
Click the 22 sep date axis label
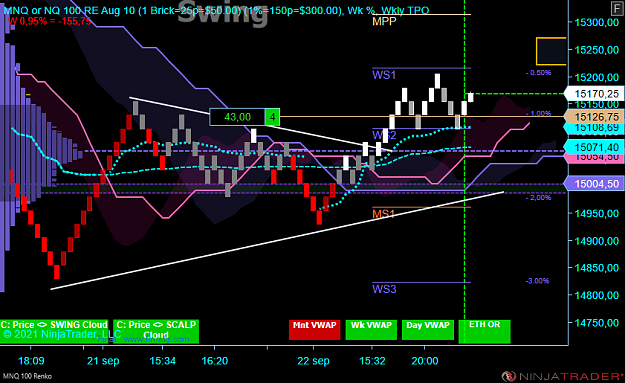tap(313, 361)
